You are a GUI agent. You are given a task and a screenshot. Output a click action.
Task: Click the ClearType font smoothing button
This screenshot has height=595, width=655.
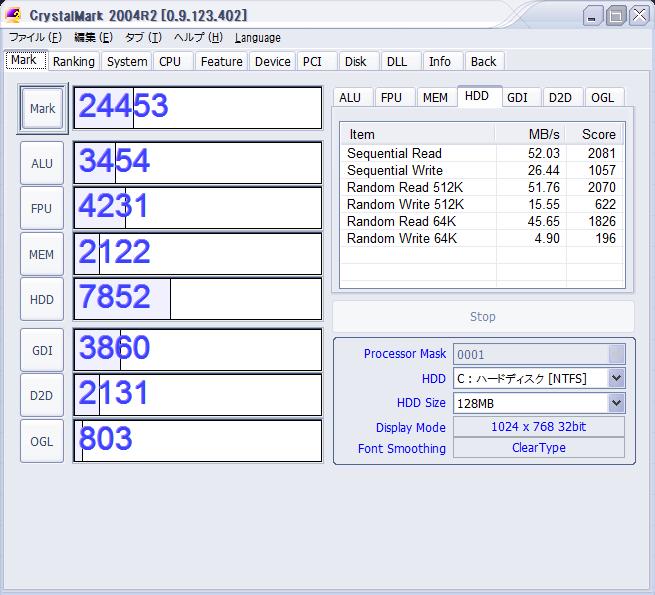[x=539, y=448]
